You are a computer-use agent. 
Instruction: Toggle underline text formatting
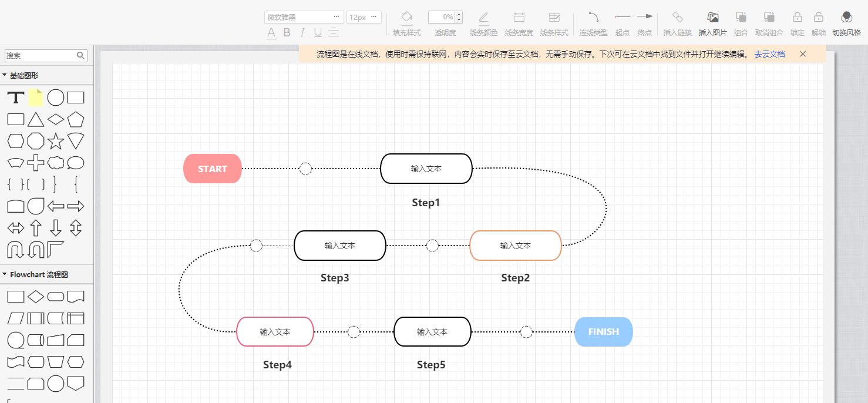pos(318,32)
